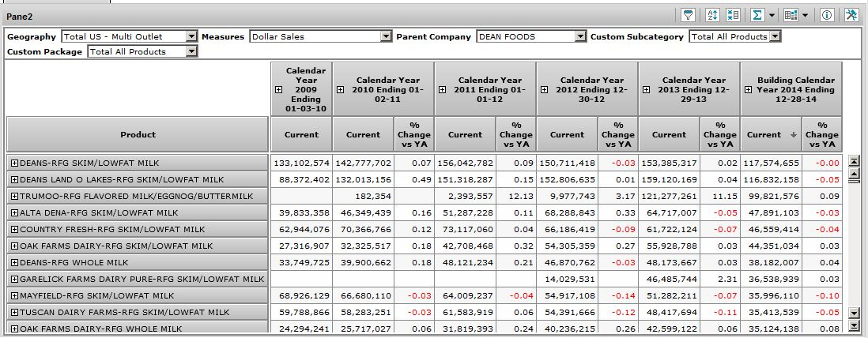Open the Sigma icon dropdown arrow
This screenshot has height=338, width=868.
771,15
